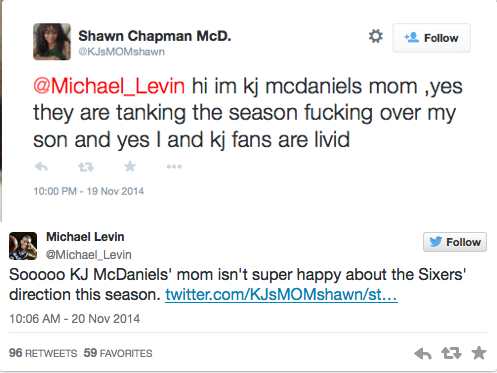The height and width of the screenshot is (373, 497).
Task: Open the twitter.com/KJsMOMshawn/st… link
Action: point(281,294)
